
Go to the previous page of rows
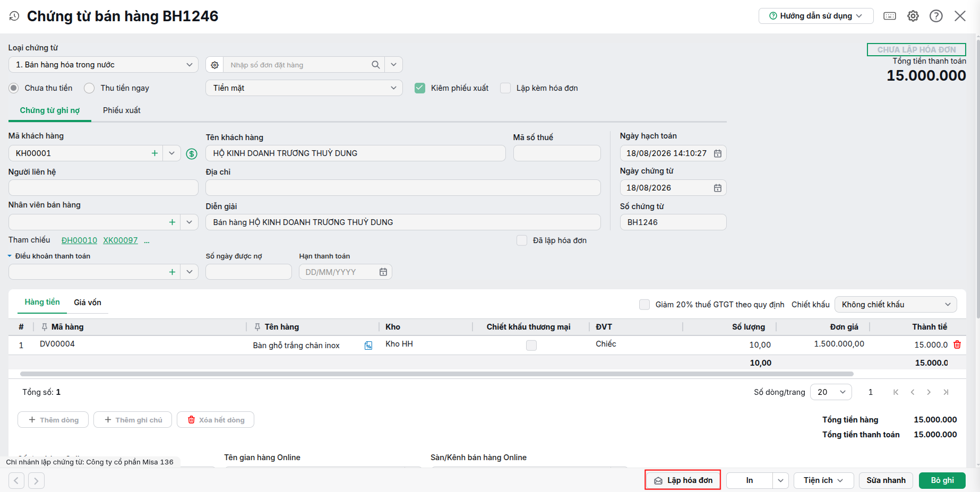913,392
